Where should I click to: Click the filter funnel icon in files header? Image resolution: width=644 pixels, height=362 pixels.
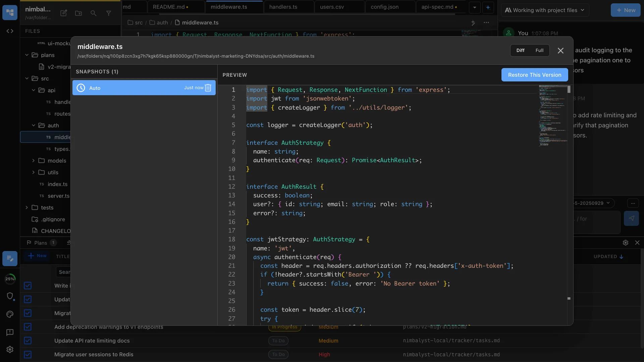point(109,13)
